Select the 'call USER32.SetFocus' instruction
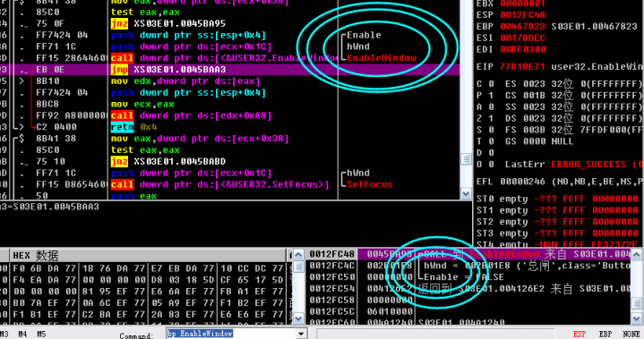This screenshot has height=339, width=644. (x=220, y=184)
